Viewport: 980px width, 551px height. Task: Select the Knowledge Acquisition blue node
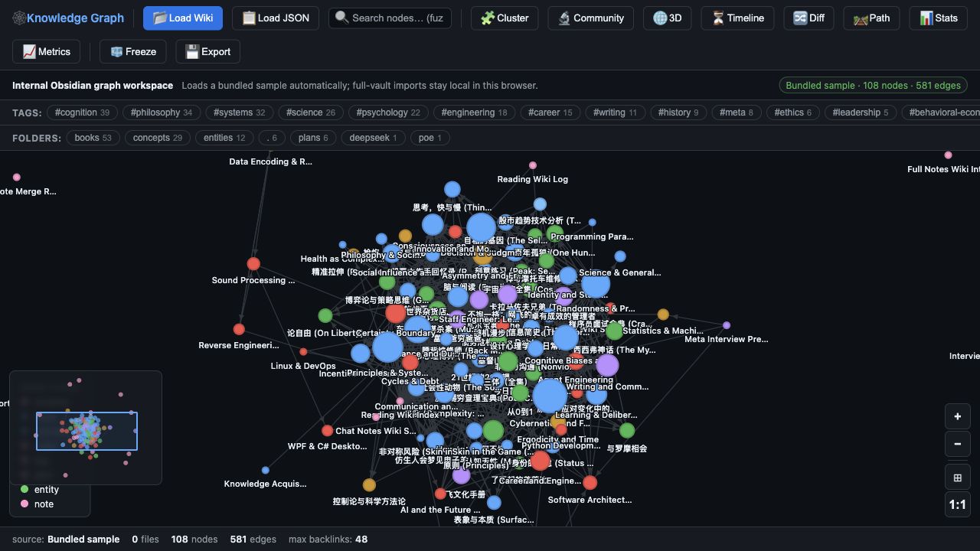tap(265, 471)
